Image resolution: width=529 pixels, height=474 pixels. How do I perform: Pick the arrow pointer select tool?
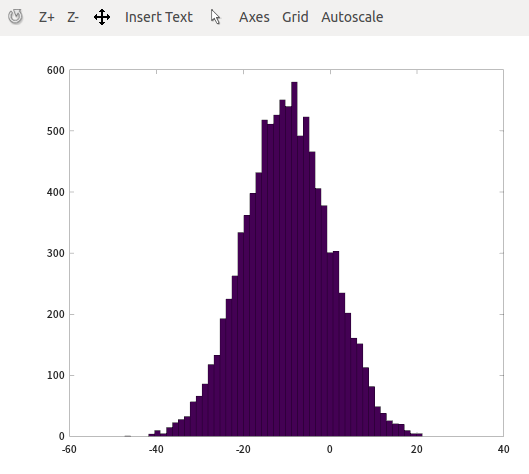(x=216, y=17)
